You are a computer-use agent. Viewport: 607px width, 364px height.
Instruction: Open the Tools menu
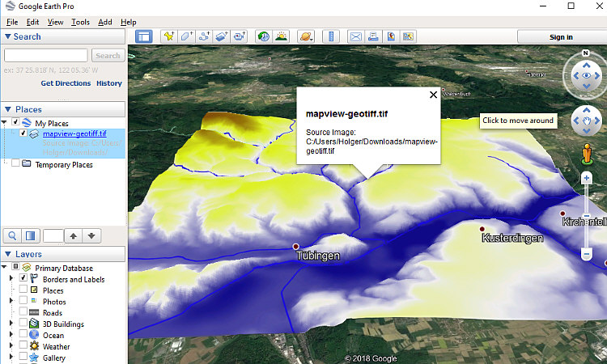tap(80, 22)
